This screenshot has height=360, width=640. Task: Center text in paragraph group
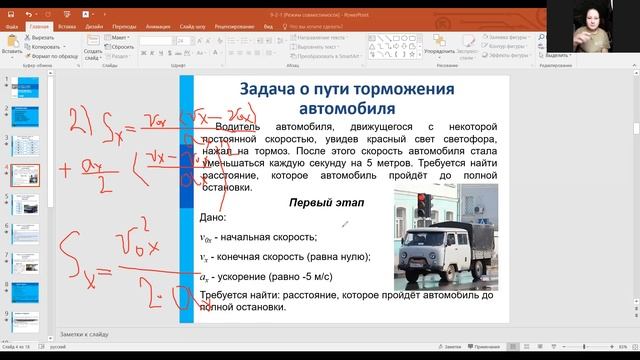point(240,53)
